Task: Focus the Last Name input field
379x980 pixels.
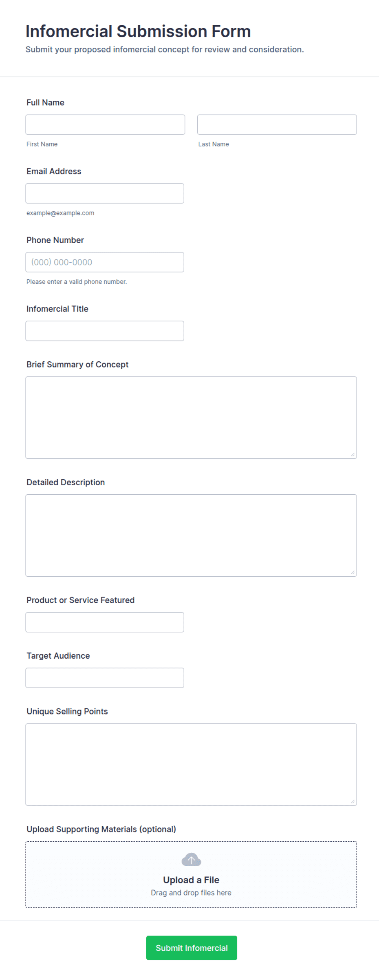Action: (277, 124)
